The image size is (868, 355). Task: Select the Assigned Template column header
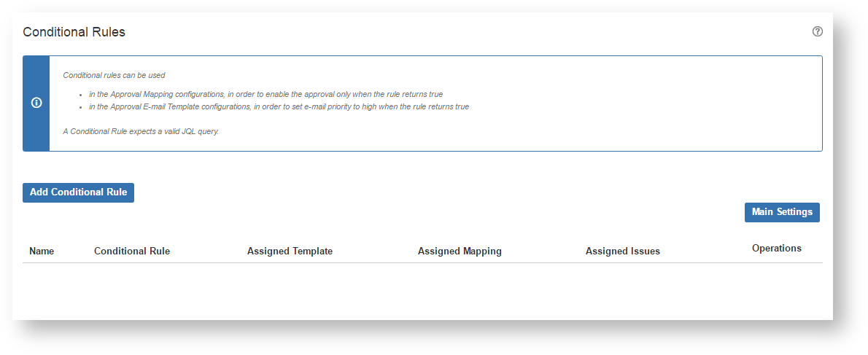pos(290,251)
